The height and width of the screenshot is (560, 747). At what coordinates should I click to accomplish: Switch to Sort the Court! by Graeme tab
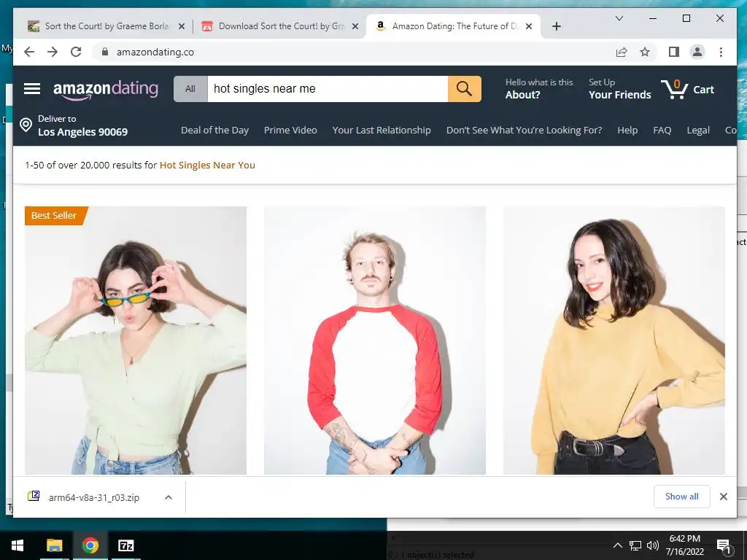pyautogui.click(x=106, y=26)
